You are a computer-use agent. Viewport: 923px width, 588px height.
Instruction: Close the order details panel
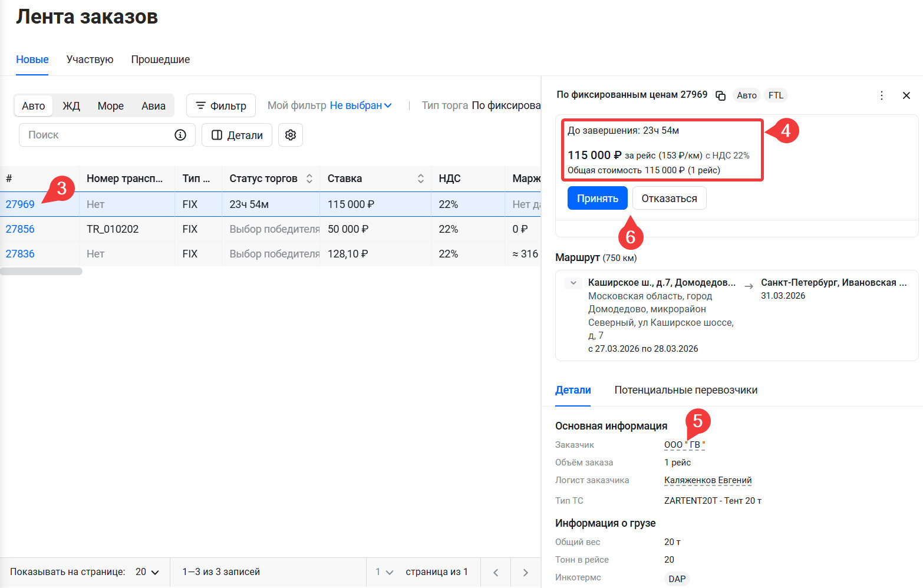906,95
